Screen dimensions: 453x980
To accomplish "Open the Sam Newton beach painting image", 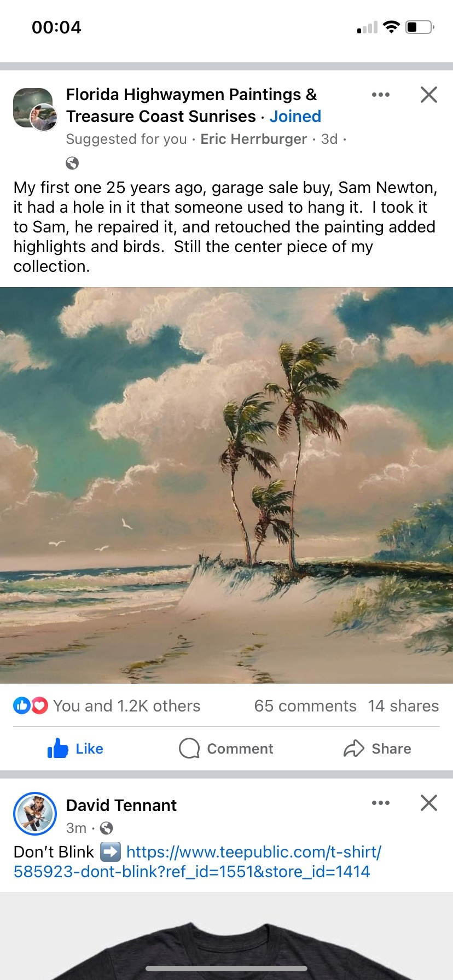I will pyautogui.click(x=226, y=485).
